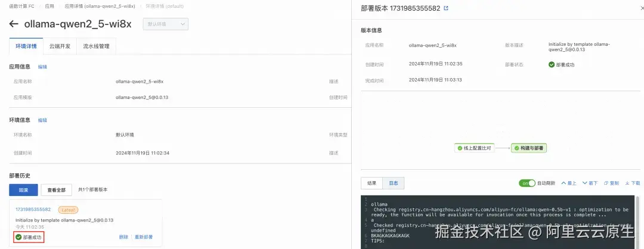This screenshot has width=644, height=249.
Task: Click the 部署成功 status on the deployment card
Action: tap(29, 237)
